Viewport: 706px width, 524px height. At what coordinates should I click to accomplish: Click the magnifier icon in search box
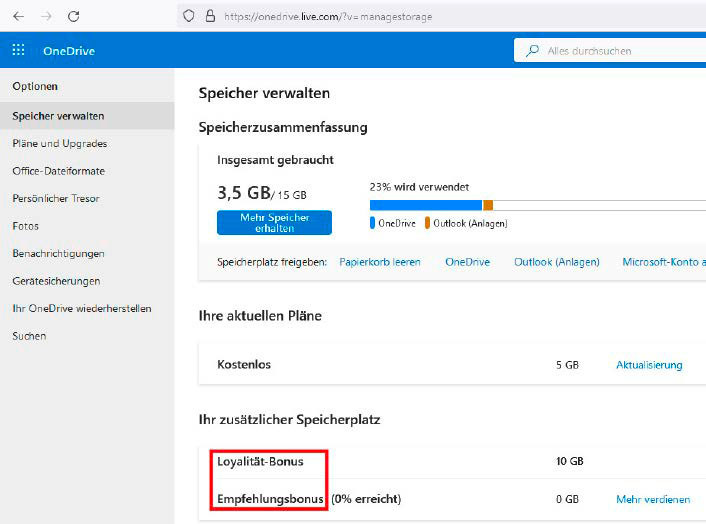(532, 50)
